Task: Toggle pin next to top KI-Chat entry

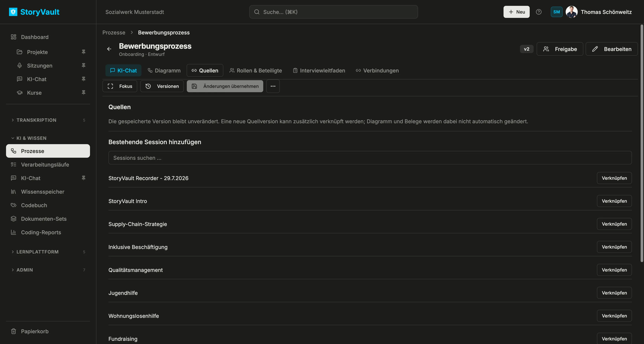Action: [x=83, y=79]
